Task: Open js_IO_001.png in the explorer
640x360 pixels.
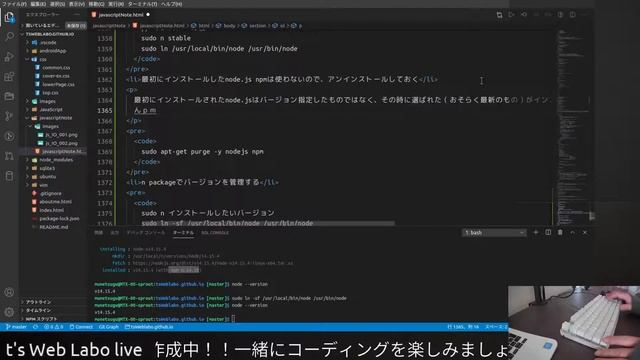Action: pos(61,135)
